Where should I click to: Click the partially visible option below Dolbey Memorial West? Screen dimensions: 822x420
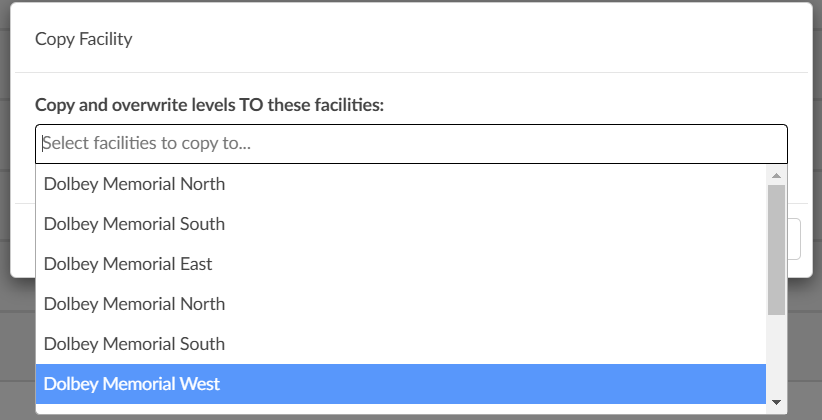[x=401, y=408]
